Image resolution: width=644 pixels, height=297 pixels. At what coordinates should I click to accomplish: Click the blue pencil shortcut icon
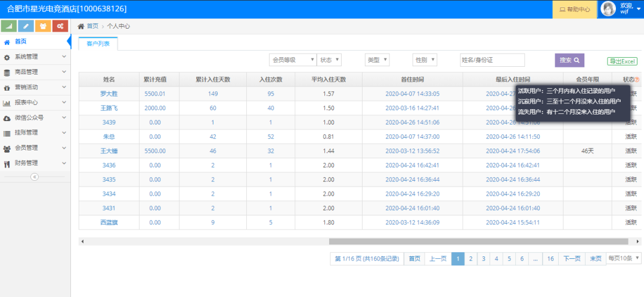(26, 26)
